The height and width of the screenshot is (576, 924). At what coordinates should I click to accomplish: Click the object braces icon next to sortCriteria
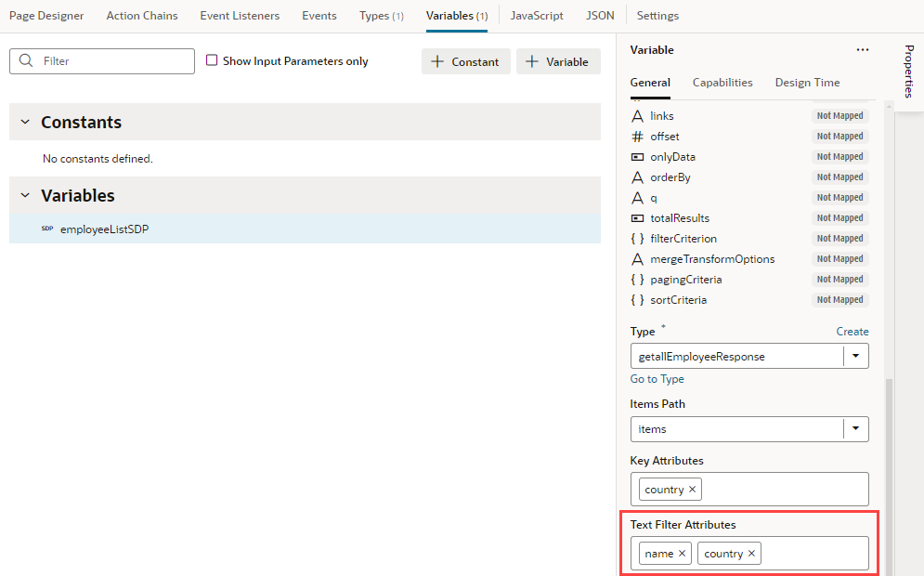pyautogui.click(x=637, y=300)
